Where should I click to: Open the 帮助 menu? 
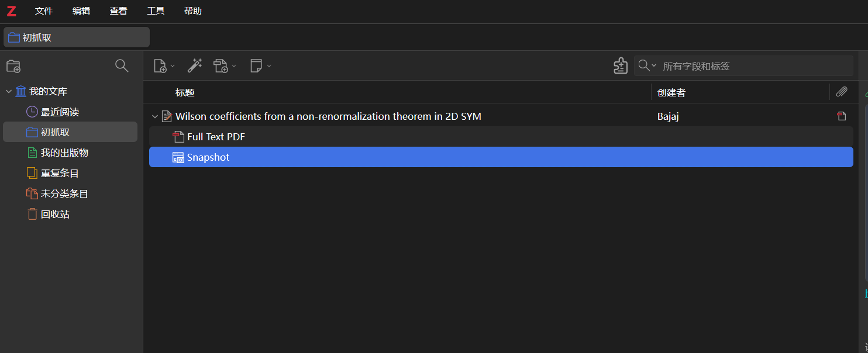pyautogui.click(x=193, y=11)
